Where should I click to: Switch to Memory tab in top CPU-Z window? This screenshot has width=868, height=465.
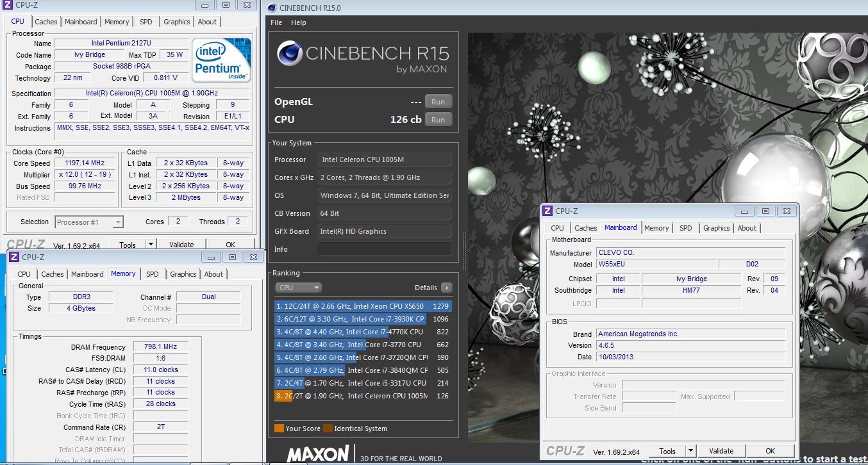[117, 22]
